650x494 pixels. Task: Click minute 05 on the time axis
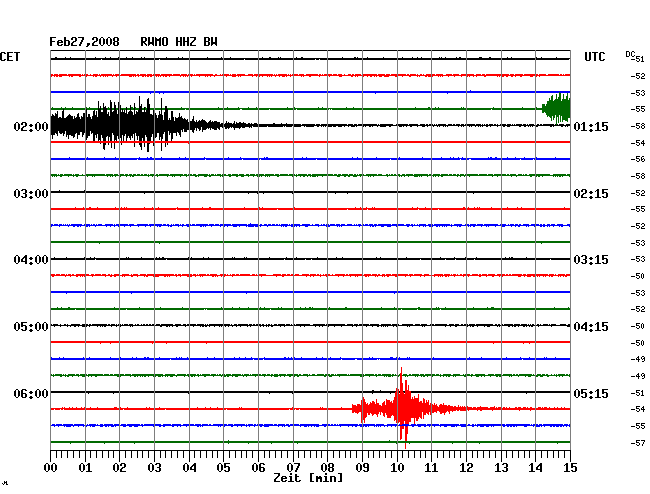point(223,467)
